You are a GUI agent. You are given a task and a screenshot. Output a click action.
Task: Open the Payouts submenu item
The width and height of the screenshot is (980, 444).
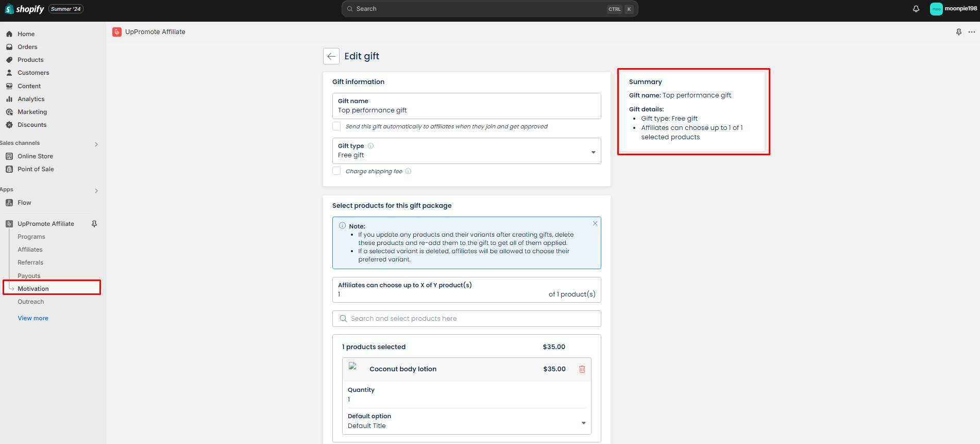point(29,276)
